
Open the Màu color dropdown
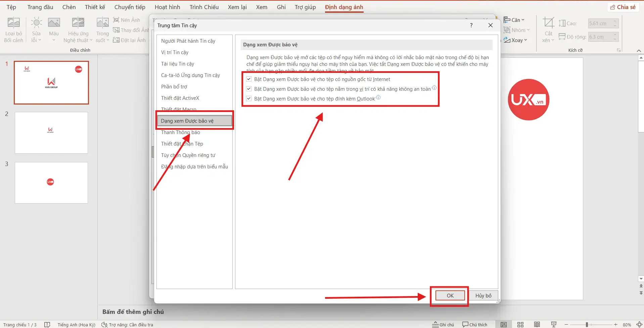53,29
